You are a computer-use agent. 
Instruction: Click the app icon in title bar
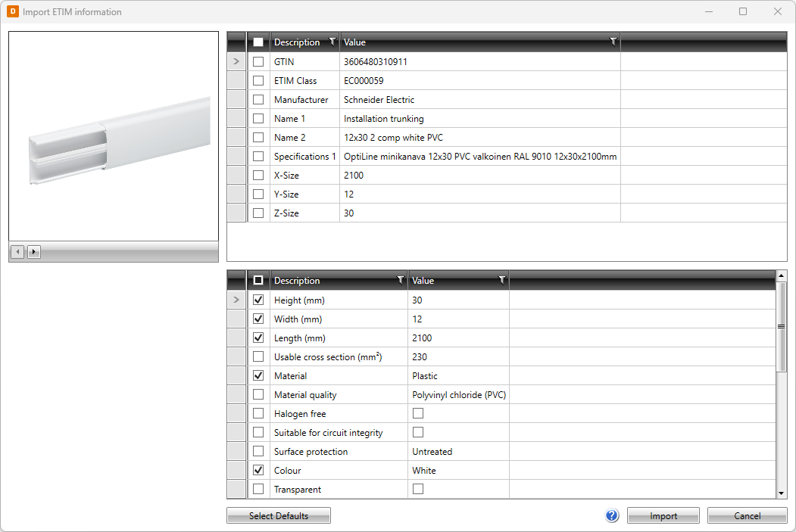[12, 12]
